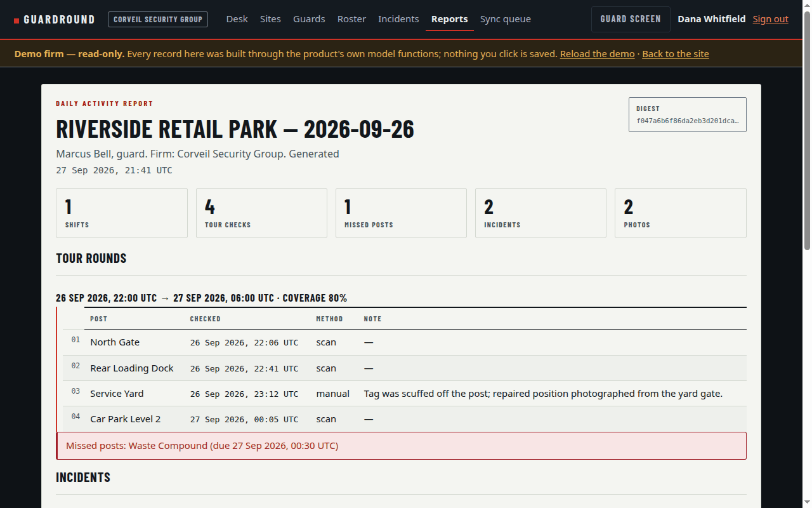
Task: Click the 22:06 UTC check time
Action: coord(244,343)
